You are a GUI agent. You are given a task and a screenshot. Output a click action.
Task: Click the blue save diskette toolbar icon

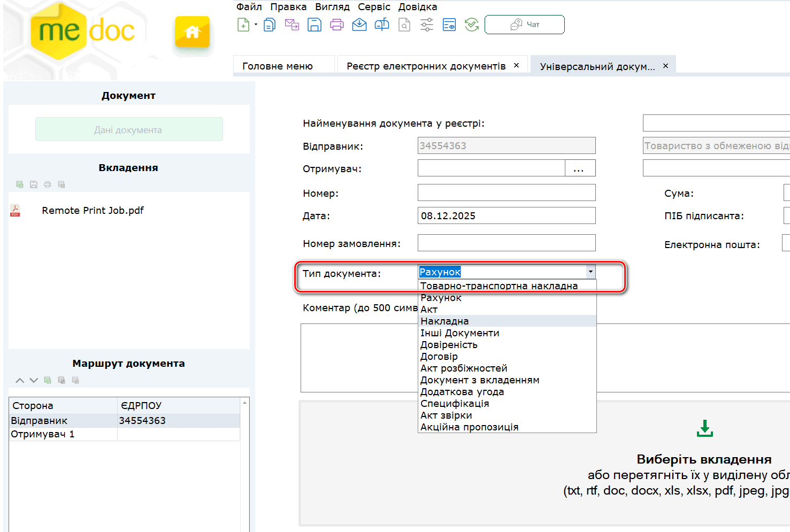(315, 25)
